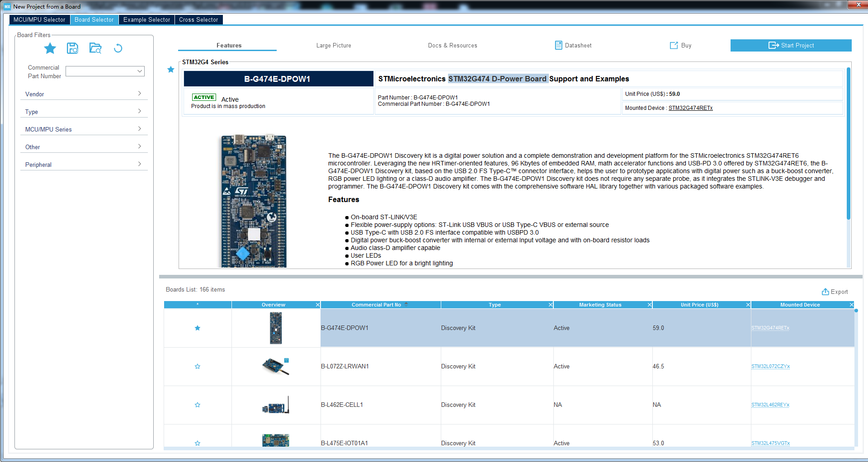Favorite the B-L072Z-LRWAN1 board star
Viewport: 868px width, 462px height.
[198, 366]
